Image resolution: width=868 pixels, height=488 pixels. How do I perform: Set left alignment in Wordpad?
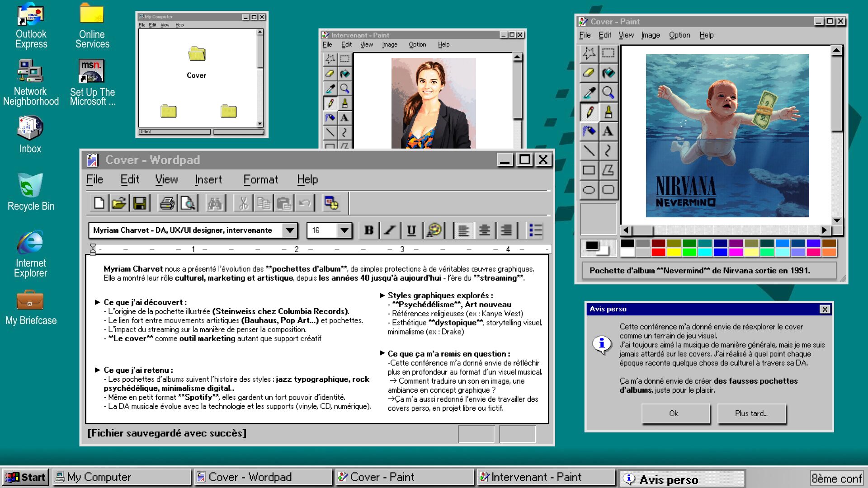click(463, 230)
